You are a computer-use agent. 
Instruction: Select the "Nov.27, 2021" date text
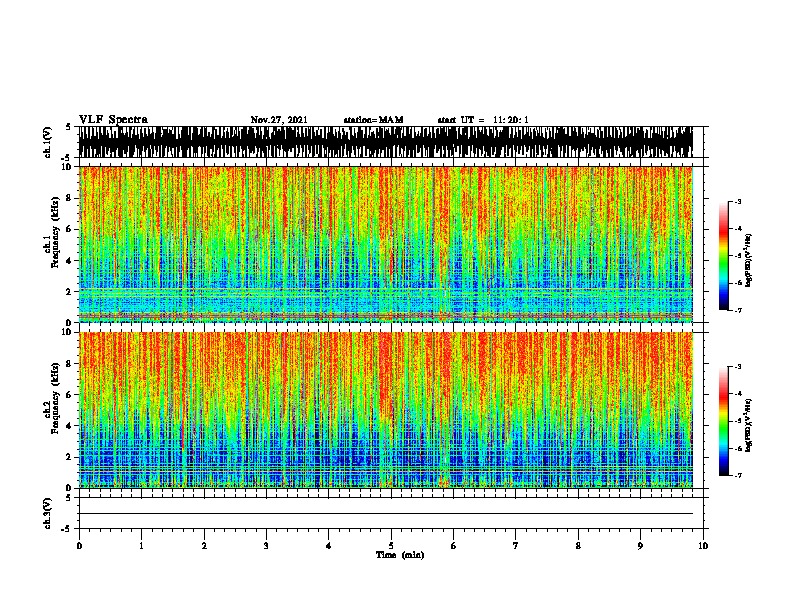coord(279,120)
